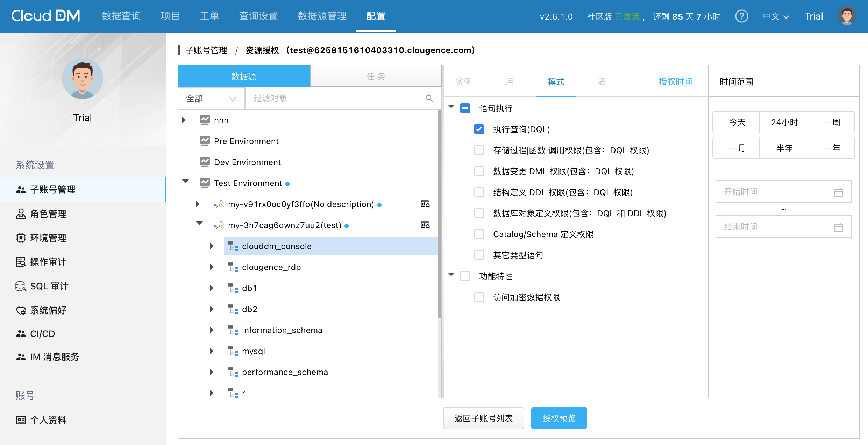Image resolution: width=868 pixels, height=445 pixels.
Task: Collapse the Test Environment tree node
Action: [x=185, y=182]
